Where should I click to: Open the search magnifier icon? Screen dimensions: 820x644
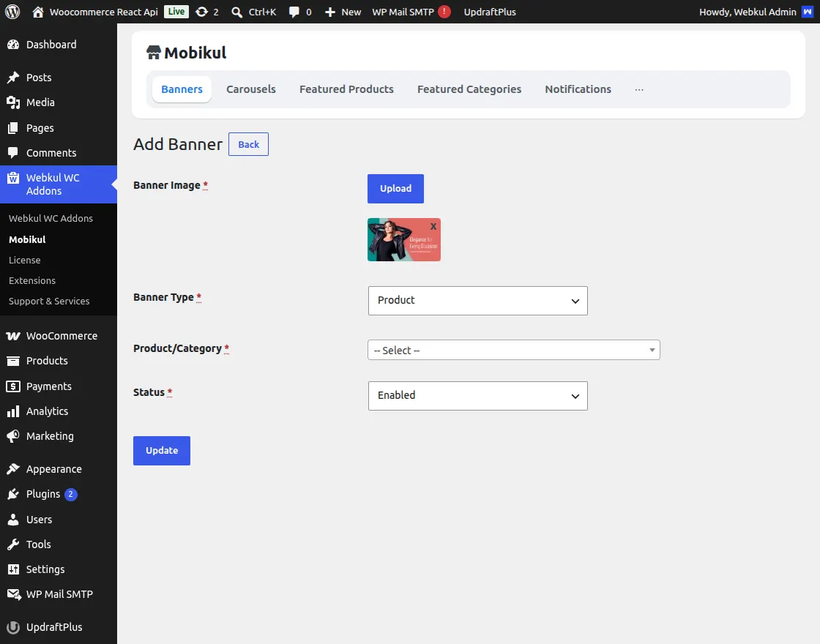pyautogui.click(x=237, y=12)
